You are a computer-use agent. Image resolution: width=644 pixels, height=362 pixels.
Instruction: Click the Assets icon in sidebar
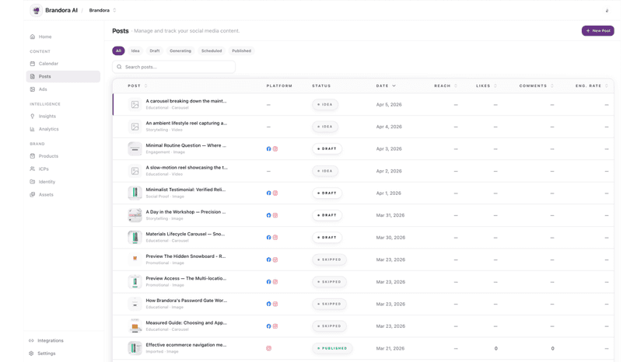[x=33, y=194]
